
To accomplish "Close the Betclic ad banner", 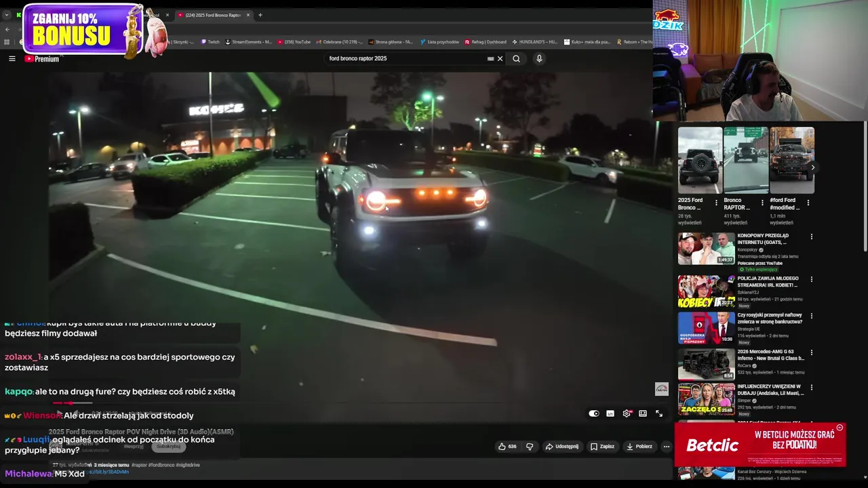I will 840,428.
